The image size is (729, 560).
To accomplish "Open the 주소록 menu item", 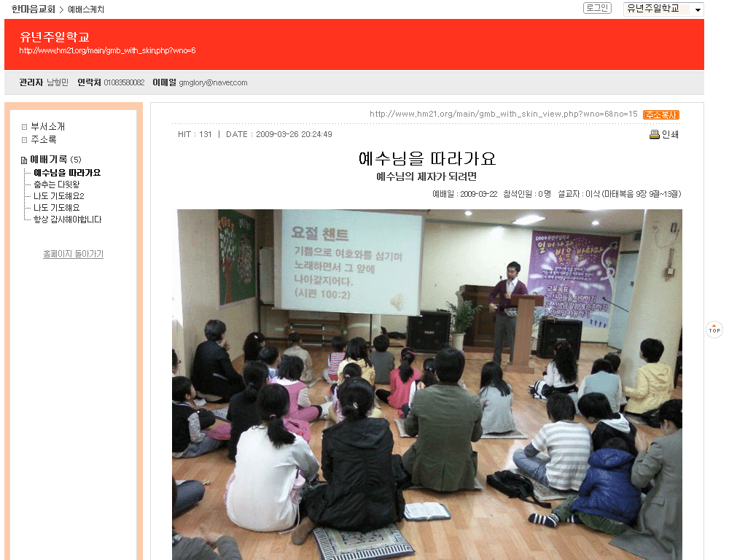I will [43, 139].
